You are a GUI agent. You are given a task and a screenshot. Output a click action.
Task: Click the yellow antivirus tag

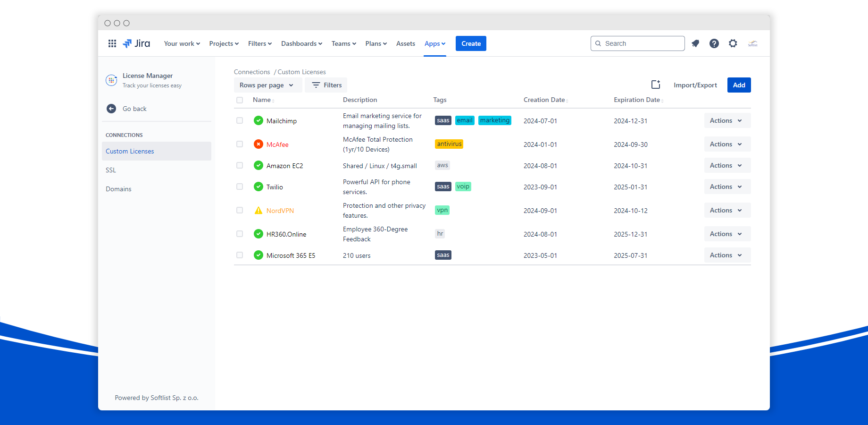[x=449, y=144]
